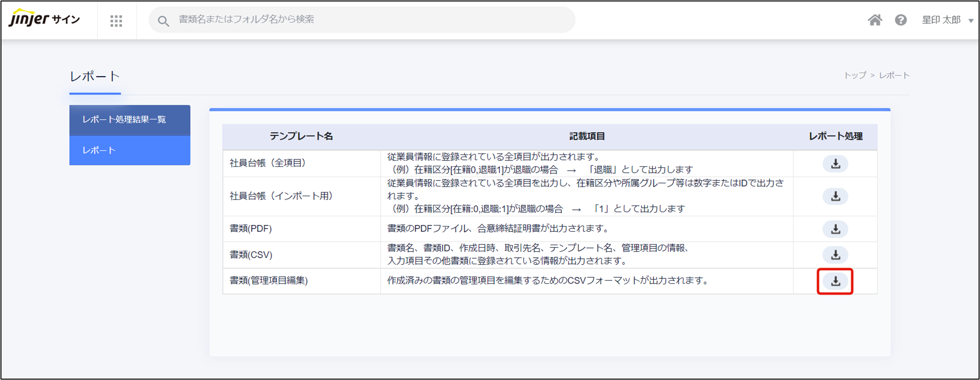Click トップ breadcrumb link
Viewport: 980px width, 380px height.
tap(855, 75)
